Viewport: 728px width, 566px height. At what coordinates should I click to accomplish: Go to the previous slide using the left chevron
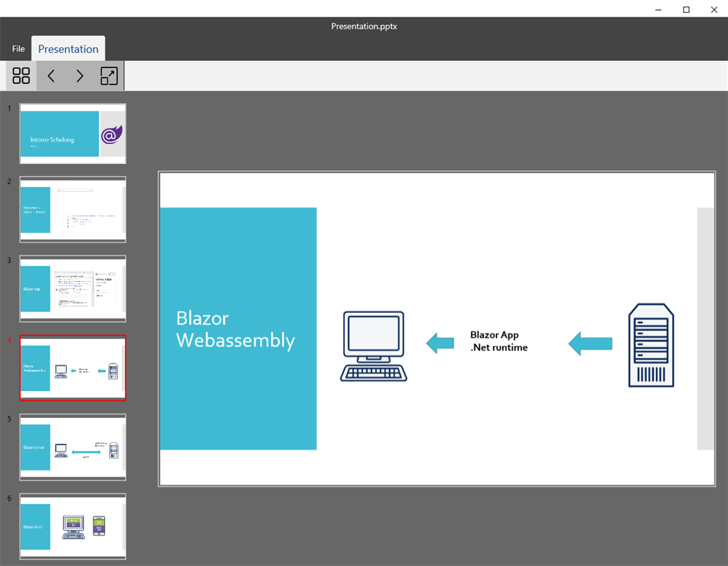click(x=50, y=75)
